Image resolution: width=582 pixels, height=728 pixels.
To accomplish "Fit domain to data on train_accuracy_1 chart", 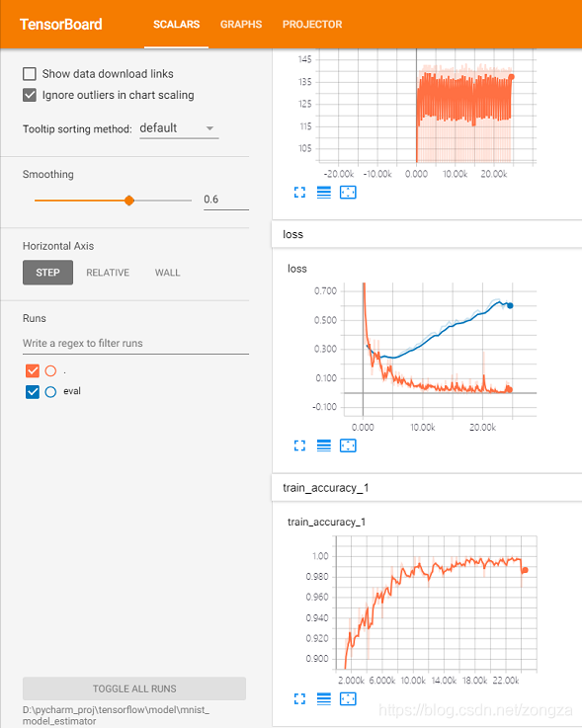I will click(348, 698).
